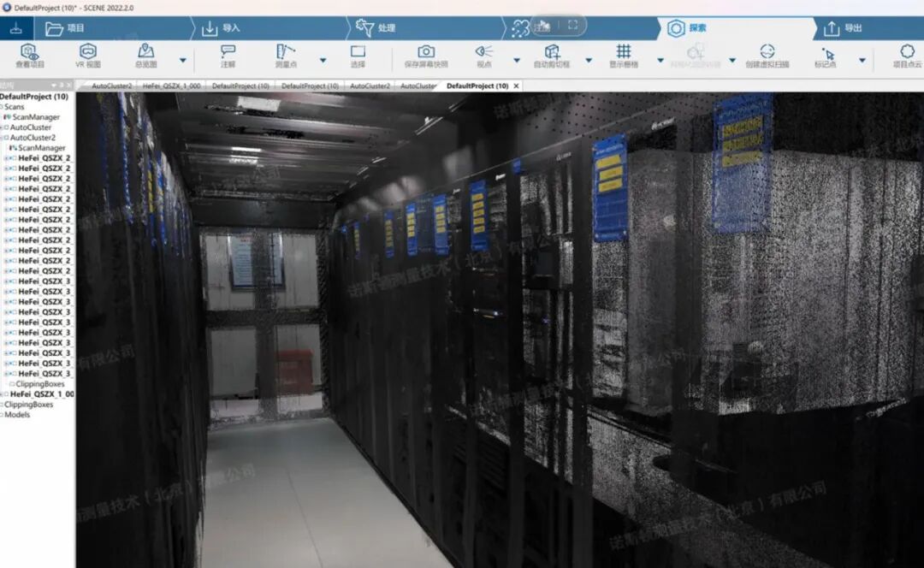This screenshot has height=568, width=924.
Task: Collapse the AutoCluster2 tree node
Action: pos(5,138)
